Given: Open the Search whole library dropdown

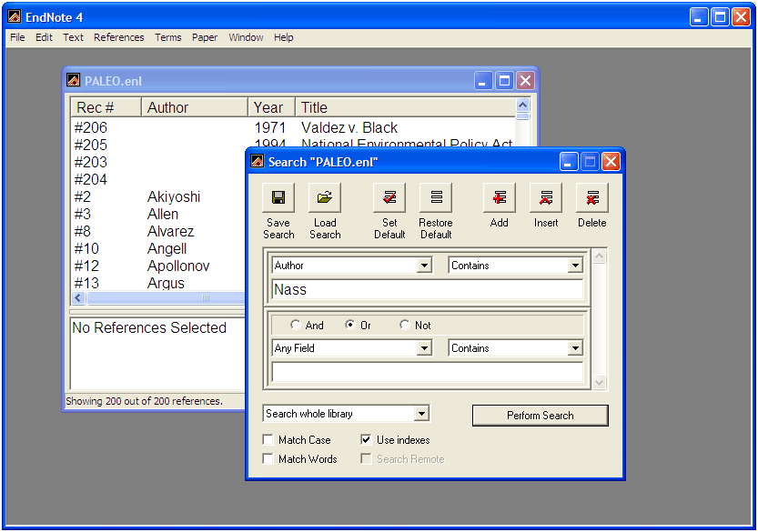Looking at the screenshot, I should pos(421,414).
